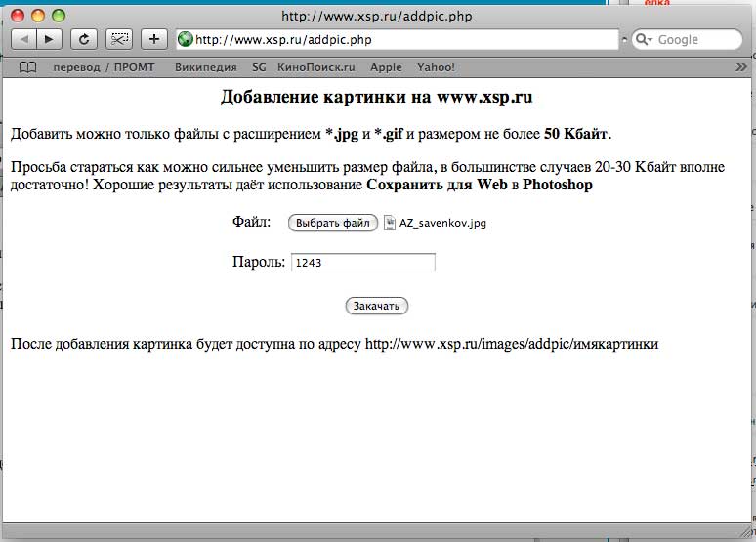Zoom the window with green button
Screen dimensions: 756x542
pyautogui.click(x=59, y=16)
